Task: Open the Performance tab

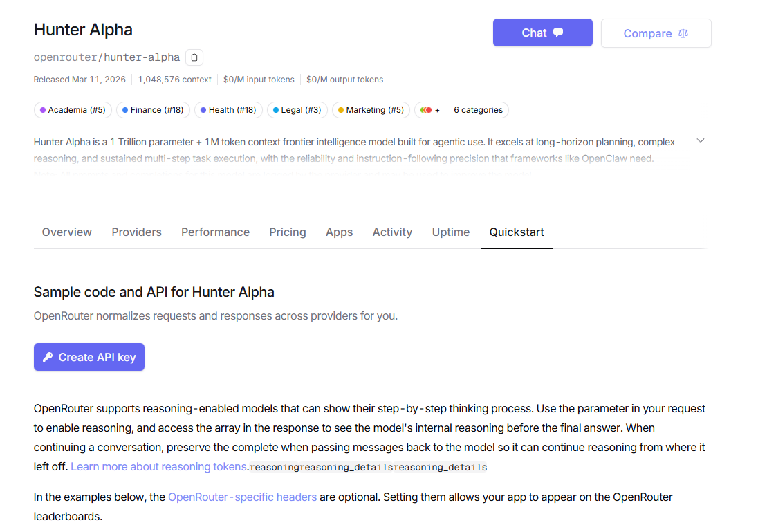Action: point(215,232)
